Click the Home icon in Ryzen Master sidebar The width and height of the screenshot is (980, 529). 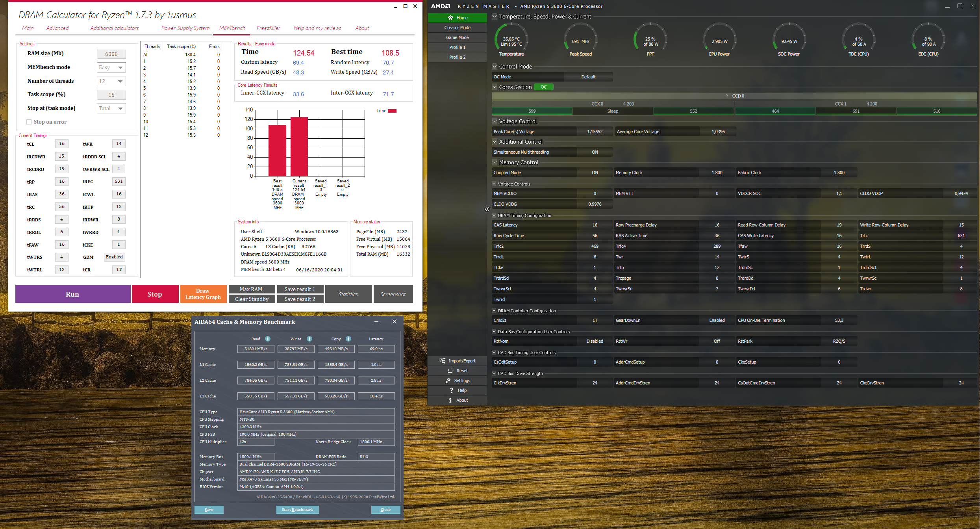(450, 18)
